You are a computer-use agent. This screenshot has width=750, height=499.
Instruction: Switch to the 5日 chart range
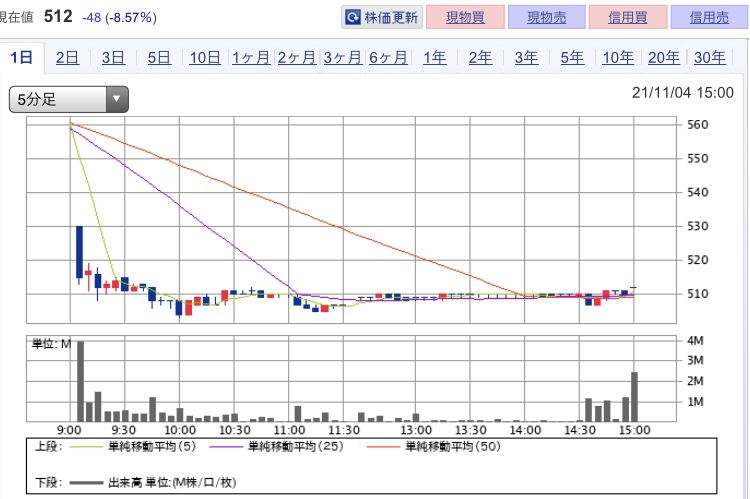point(159,58)
